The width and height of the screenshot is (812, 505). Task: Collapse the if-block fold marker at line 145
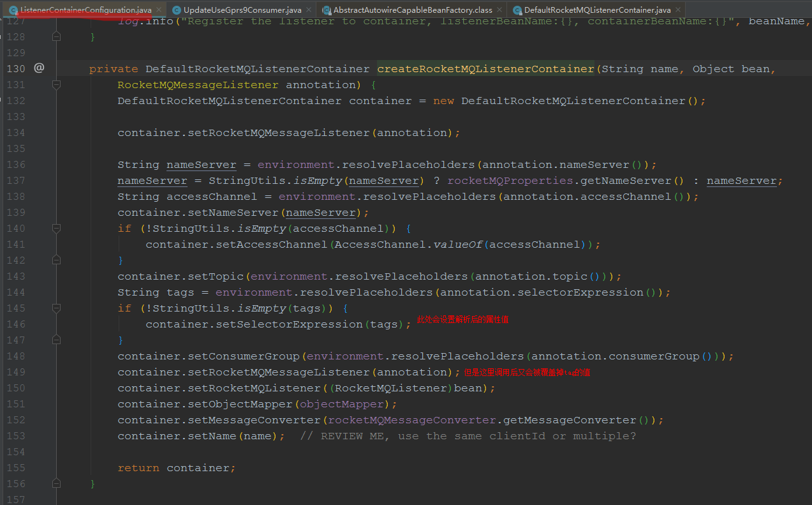click(x=56, y=308)
